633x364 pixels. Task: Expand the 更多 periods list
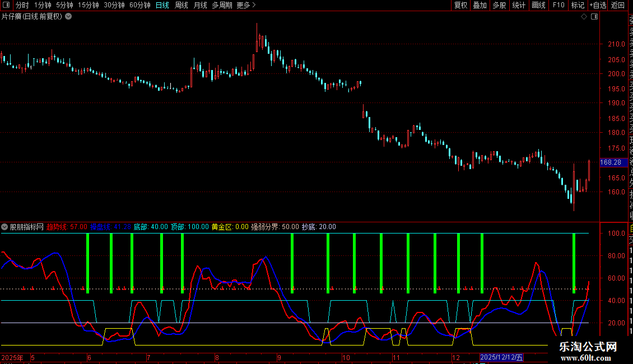tap(246, 5)
